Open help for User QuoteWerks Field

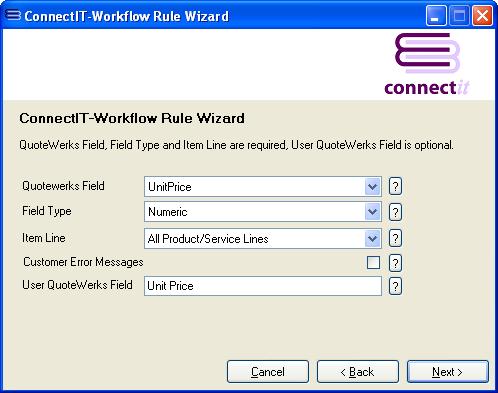click(395, 286)
